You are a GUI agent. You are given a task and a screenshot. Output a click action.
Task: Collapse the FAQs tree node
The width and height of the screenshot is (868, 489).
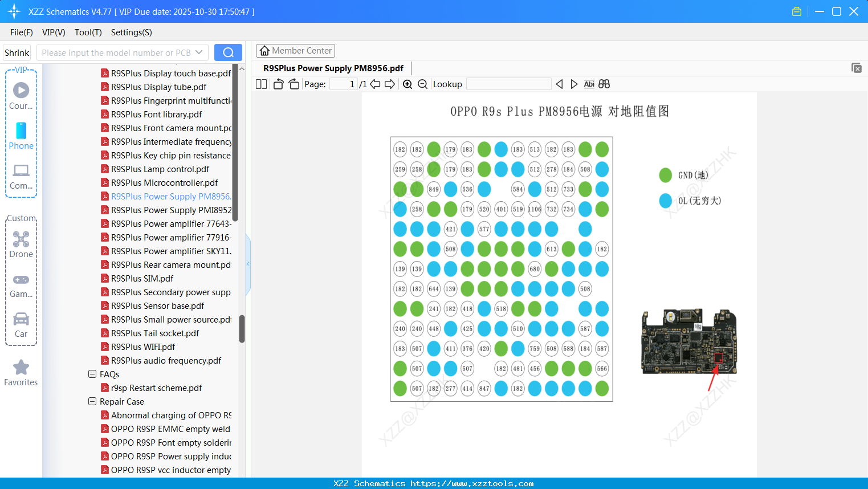click(92, 374)
